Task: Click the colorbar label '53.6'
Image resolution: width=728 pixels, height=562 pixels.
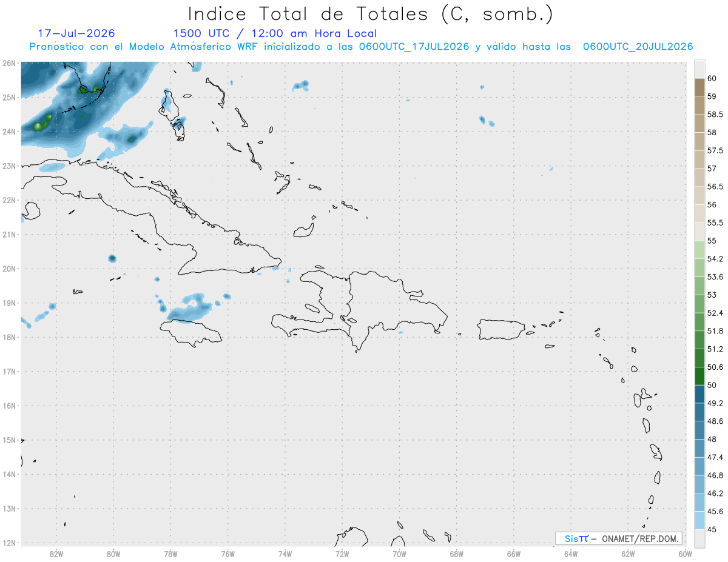Action: tap(715, 276)
